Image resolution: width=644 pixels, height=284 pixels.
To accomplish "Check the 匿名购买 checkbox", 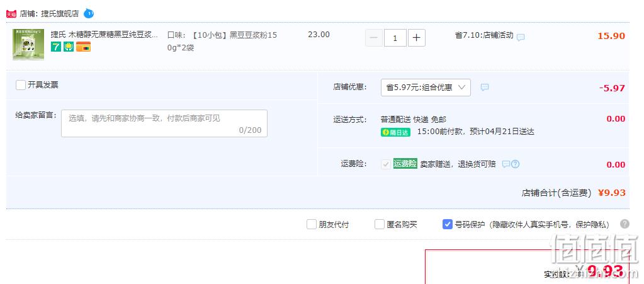I will pyautogui.click(x=379, y=224).
